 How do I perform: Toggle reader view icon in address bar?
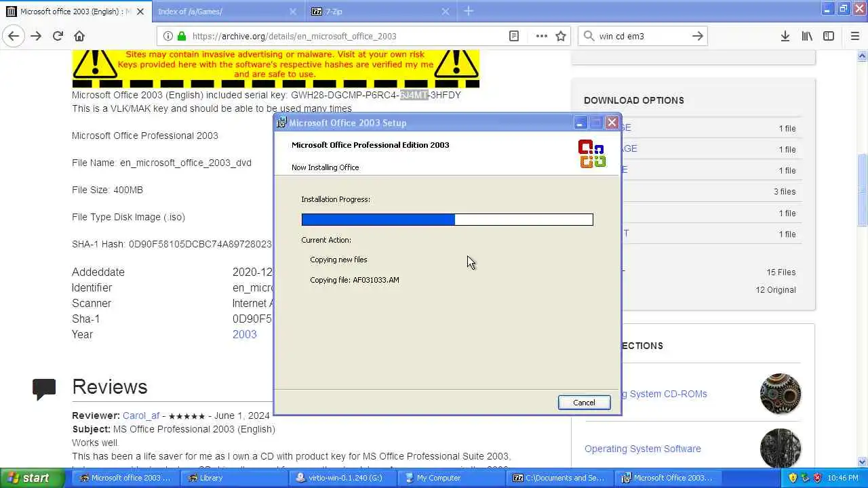click(514, 36)
